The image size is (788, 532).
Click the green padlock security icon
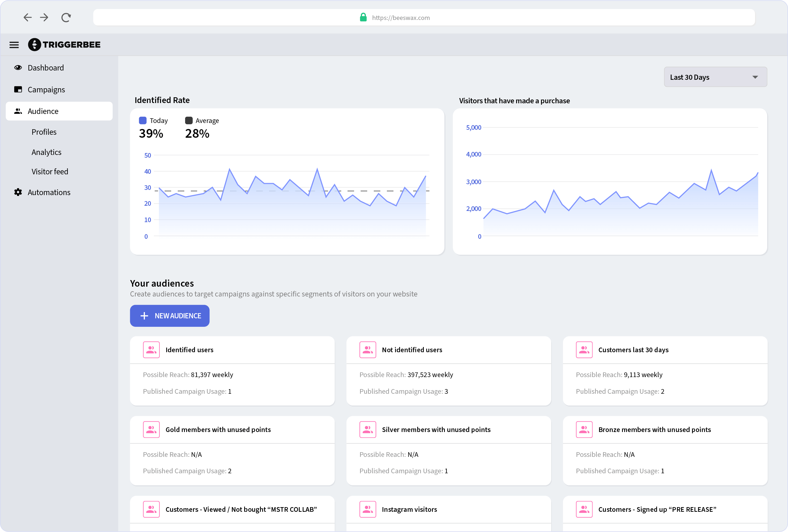363,17
